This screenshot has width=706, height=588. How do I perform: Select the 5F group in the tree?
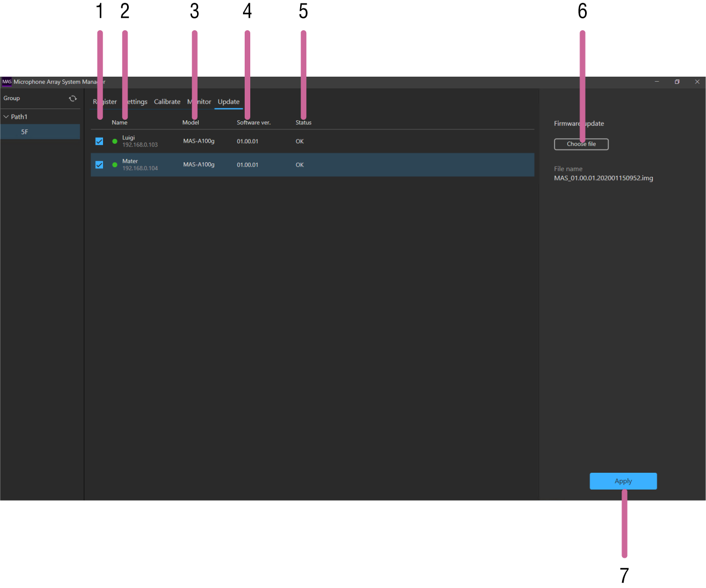[25, 132]
